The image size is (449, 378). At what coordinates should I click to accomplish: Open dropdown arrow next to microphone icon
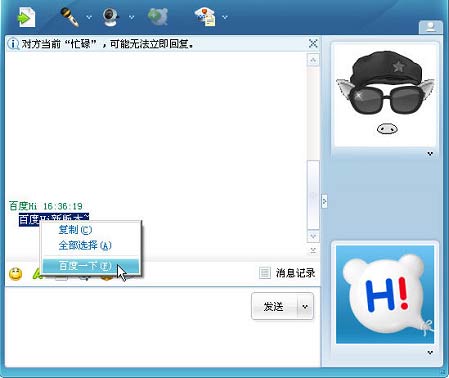coord(89,17)
